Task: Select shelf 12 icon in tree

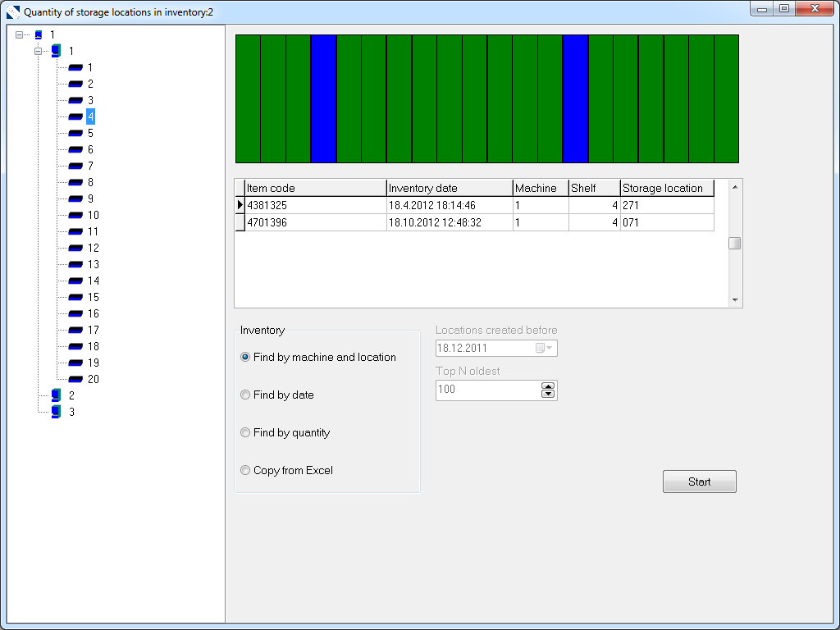Action: coord(75,248)
